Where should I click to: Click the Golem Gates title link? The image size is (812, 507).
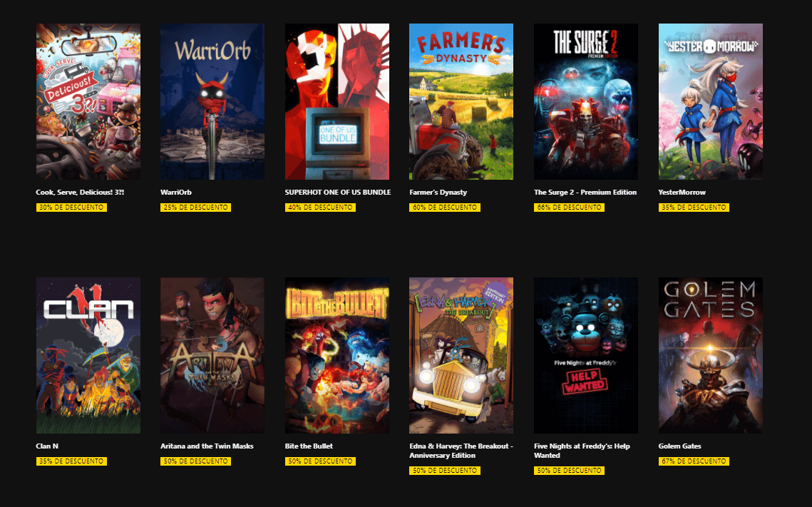(x=680, y=446)
